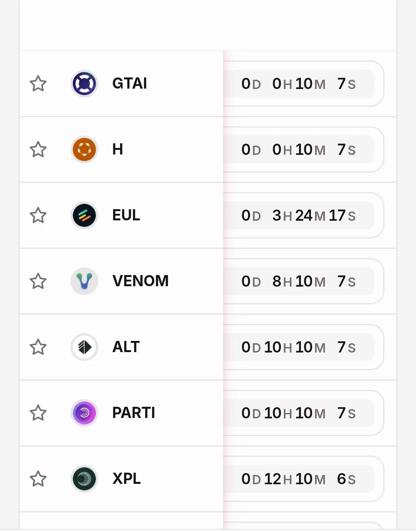Image resolution: width=416 pixels, height=532 pixels.
Task: Open the GTAI token name link
Action: point(129,84)
